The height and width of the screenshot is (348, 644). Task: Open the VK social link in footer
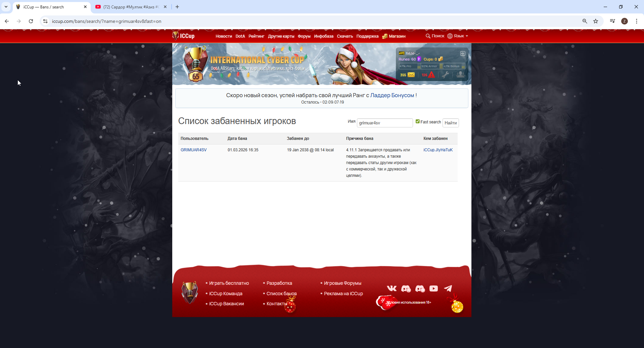point(392,288)
